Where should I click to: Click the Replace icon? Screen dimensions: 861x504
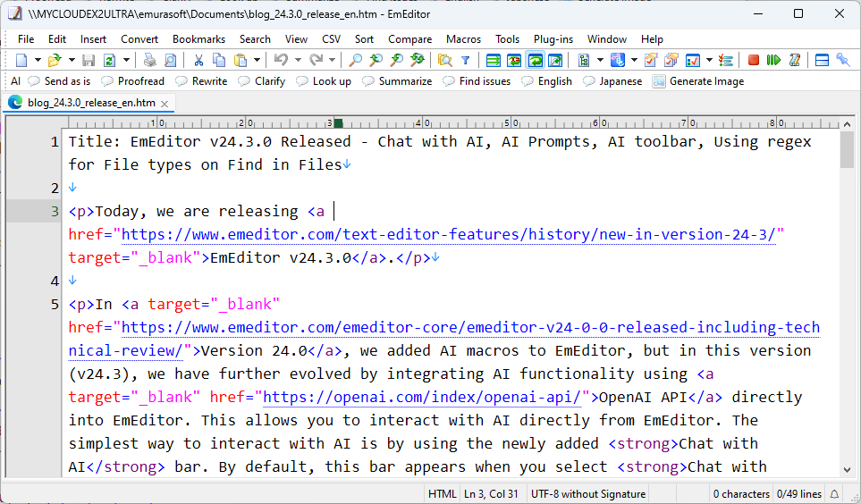click(418, 60)
